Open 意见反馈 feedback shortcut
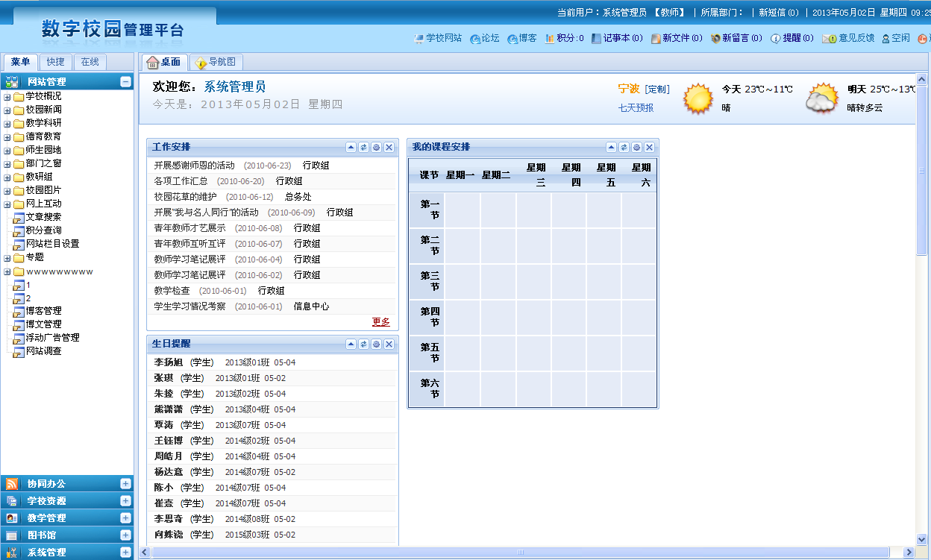The image size is (931, 560). [x=848, y=38]
